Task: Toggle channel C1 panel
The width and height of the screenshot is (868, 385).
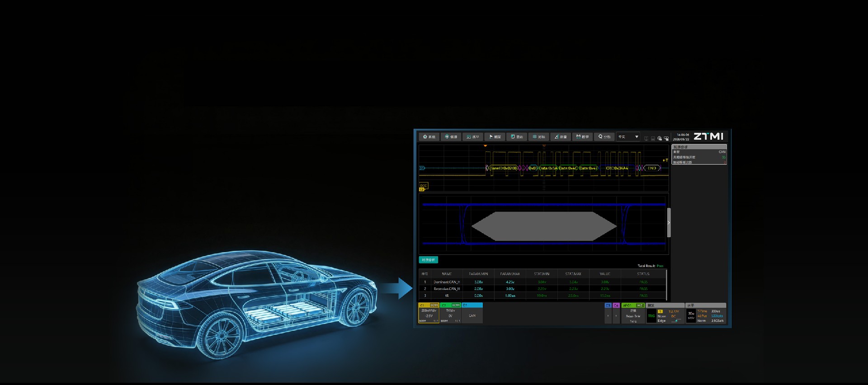Action: coord(429,313)
